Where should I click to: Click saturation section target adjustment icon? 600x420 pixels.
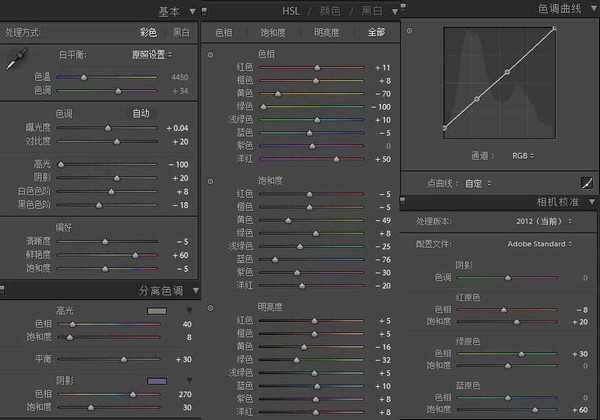click(210, 181)
